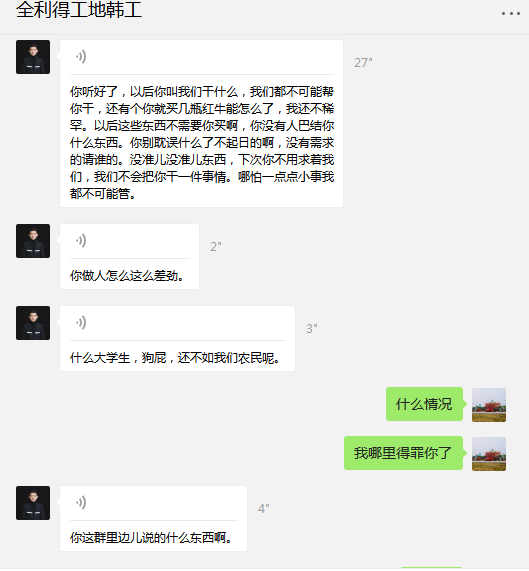Select the green 我哪里得罪你了 message bubble

click(x=403, y=453)
